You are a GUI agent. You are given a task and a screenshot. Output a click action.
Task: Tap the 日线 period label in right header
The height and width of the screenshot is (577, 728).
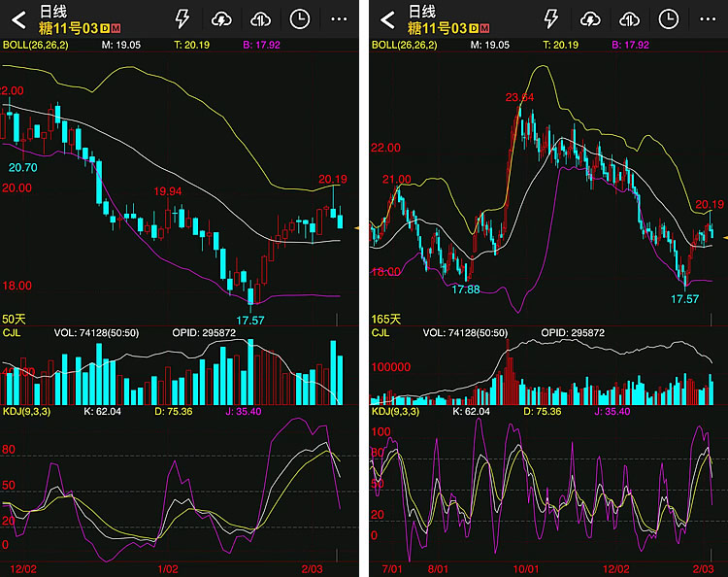point(422,11)
